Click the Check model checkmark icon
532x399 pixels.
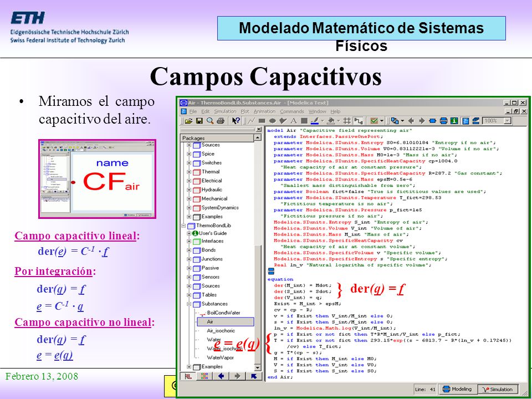374,121
